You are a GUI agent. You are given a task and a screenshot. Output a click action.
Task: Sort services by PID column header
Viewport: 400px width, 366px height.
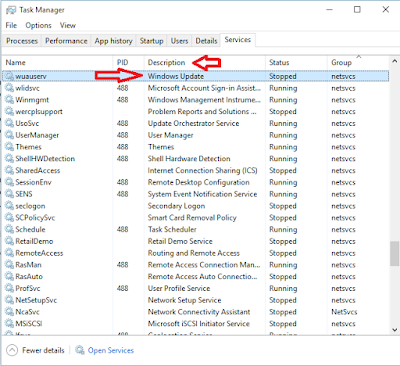tap(128, 63)
